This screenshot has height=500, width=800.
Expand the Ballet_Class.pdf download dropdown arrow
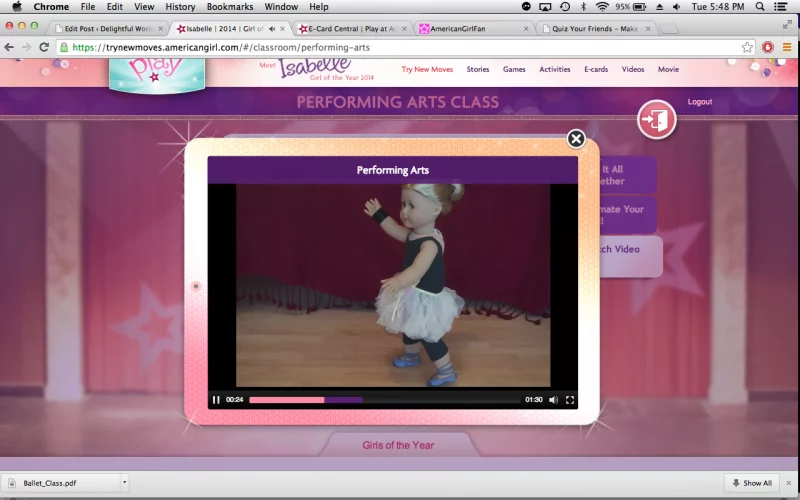124,482
